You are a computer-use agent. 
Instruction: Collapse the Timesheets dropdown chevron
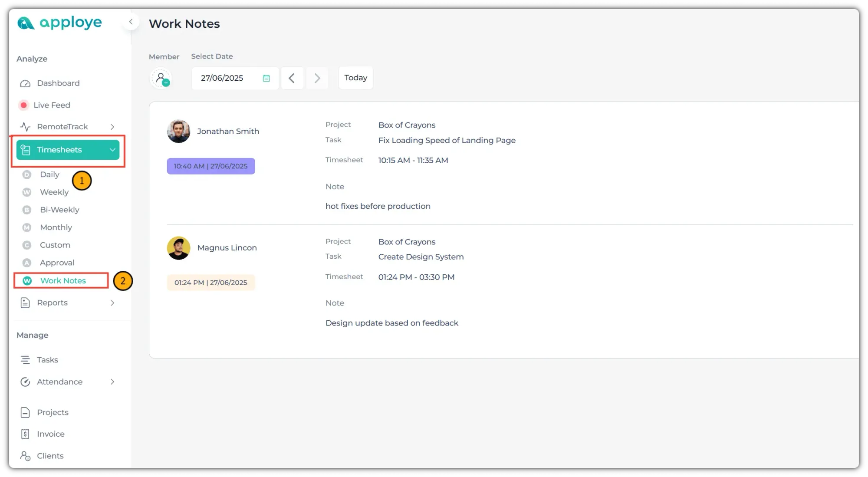tap(112, 150)
